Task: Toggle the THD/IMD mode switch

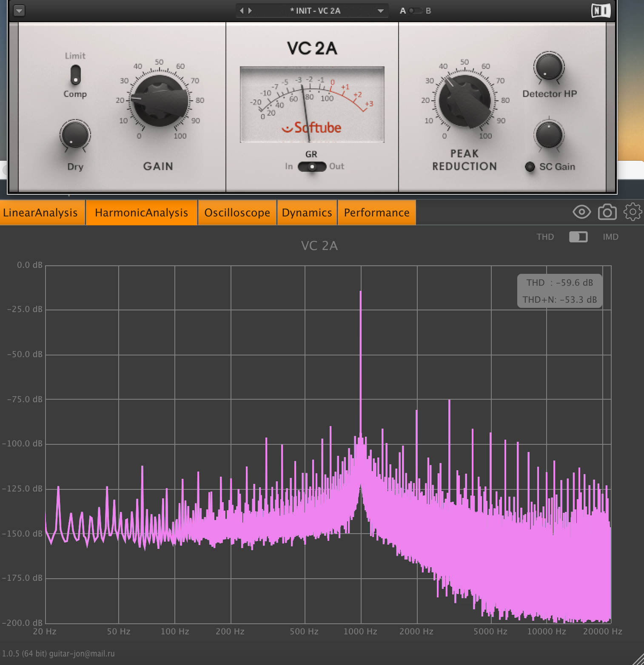Action: pyautogui.click(x=578, y=237)
